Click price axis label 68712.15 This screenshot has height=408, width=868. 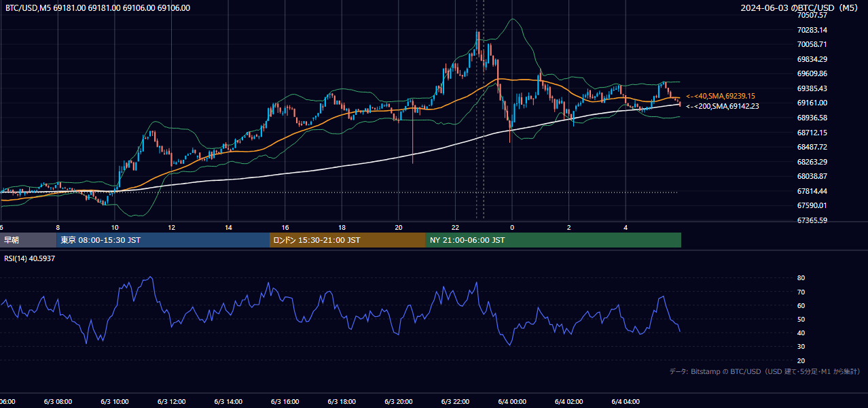pyautogui.click(x=812, y=133)
